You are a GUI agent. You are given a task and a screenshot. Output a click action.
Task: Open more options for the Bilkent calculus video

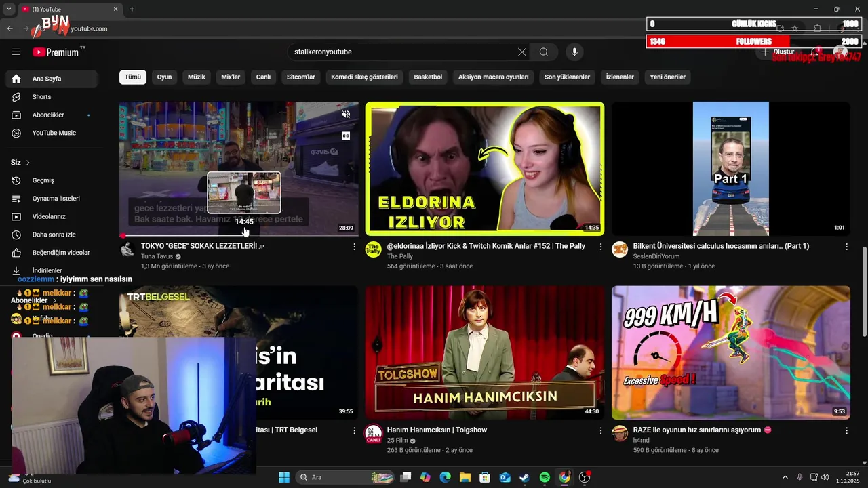pyautogui.click(x=846, y=247)
